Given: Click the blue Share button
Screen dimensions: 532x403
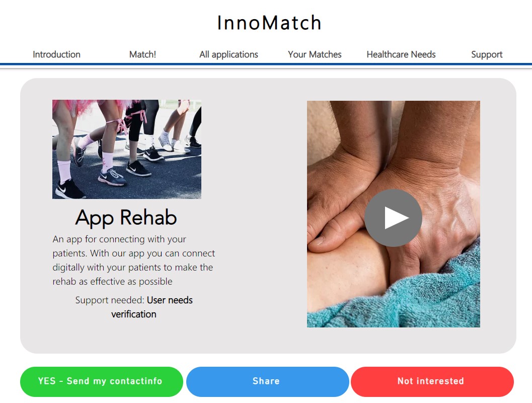Looking at the screenshot, I should click(x=267, y=381).
